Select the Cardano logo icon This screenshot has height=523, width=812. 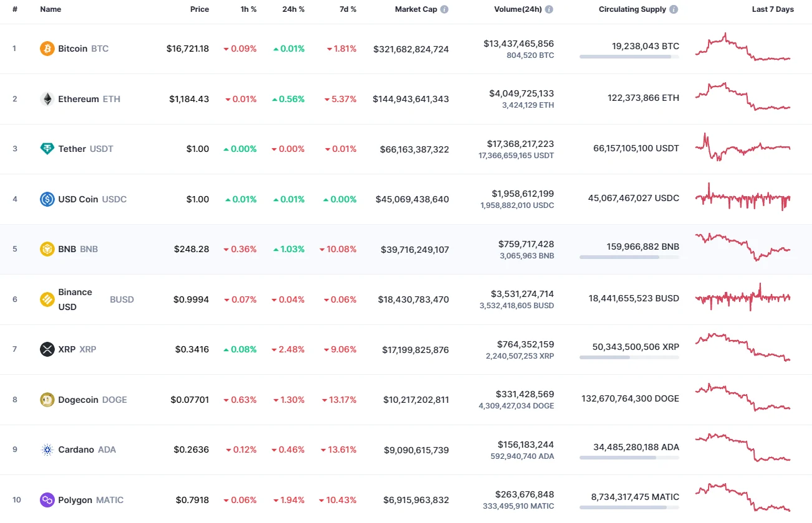(x=46, y=450)
